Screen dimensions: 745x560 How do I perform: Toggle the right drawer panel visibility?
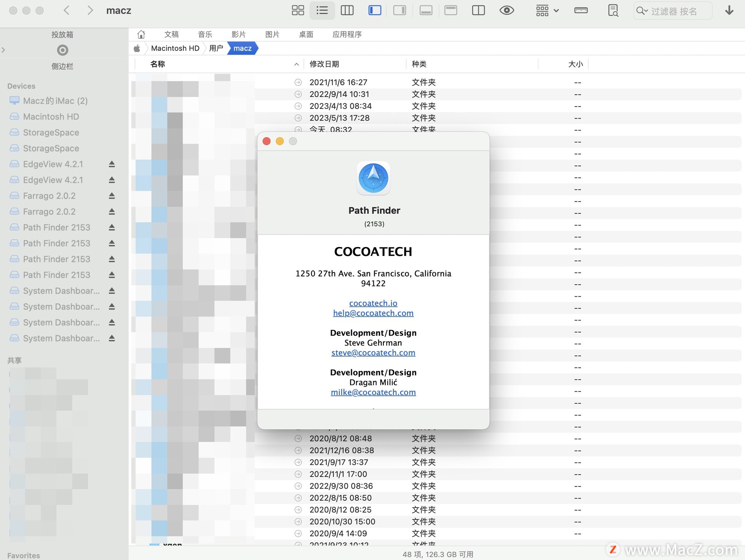[400, 10]
